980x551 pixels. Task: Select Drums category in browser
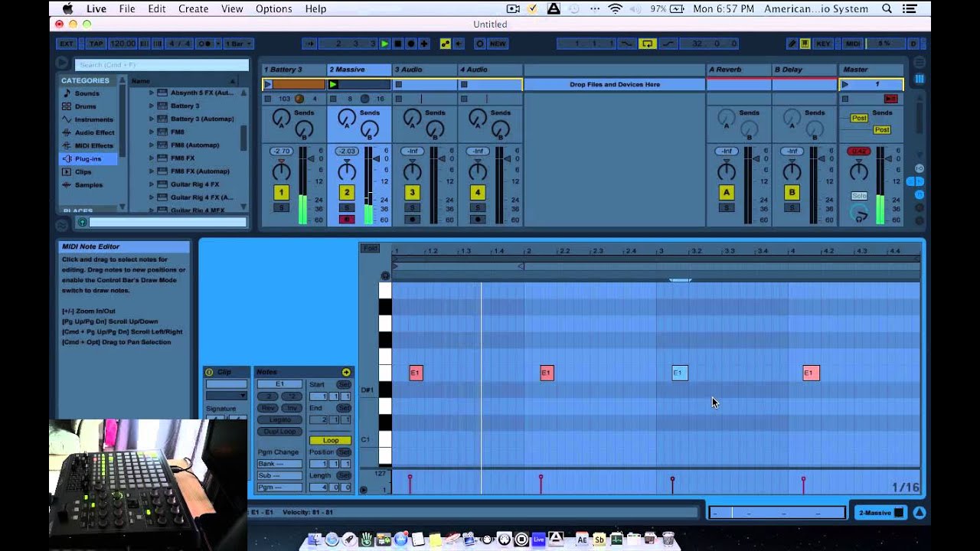(x=85, y=106)
